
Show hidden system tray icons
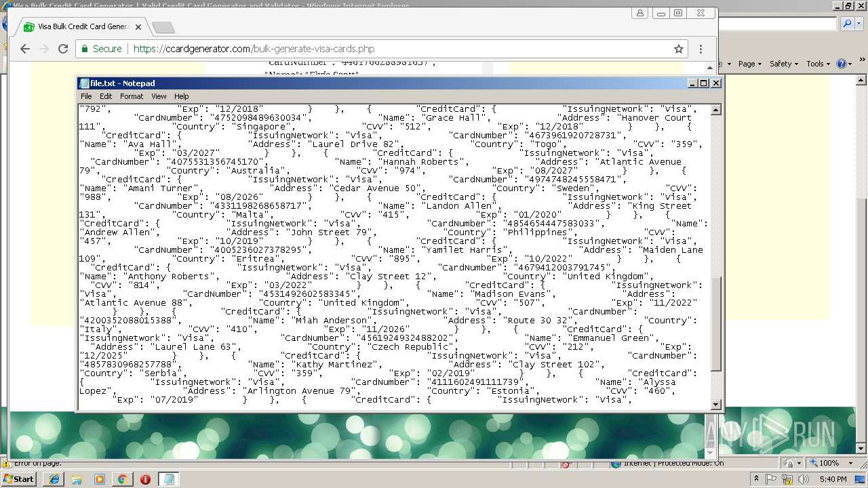coord(756,479)
